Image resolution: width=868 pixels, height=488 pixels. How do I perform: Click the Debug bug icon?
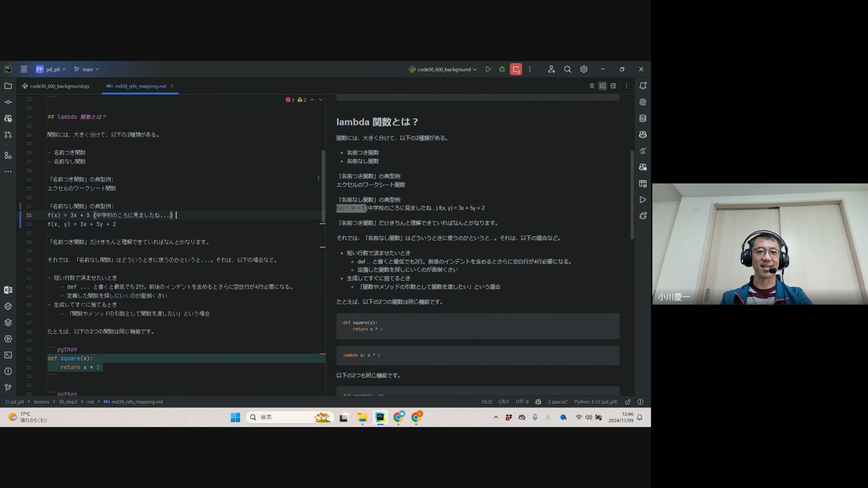click(502, 69)
